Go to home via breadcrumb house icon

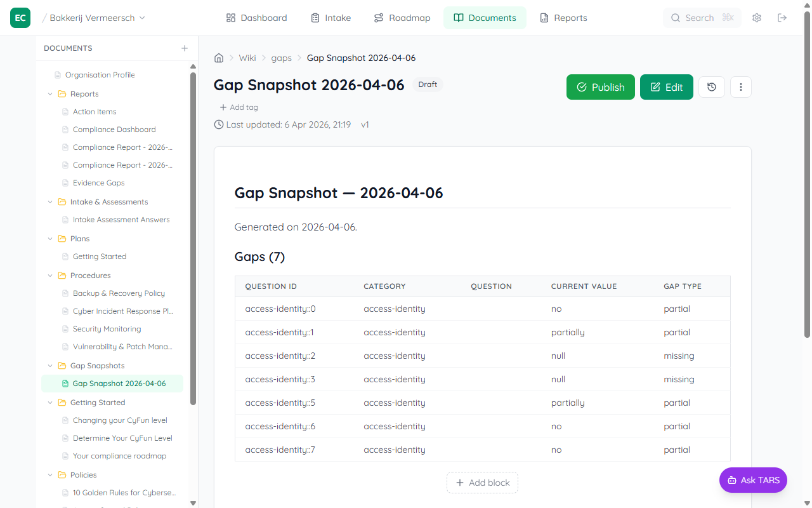tap(219, 58)
